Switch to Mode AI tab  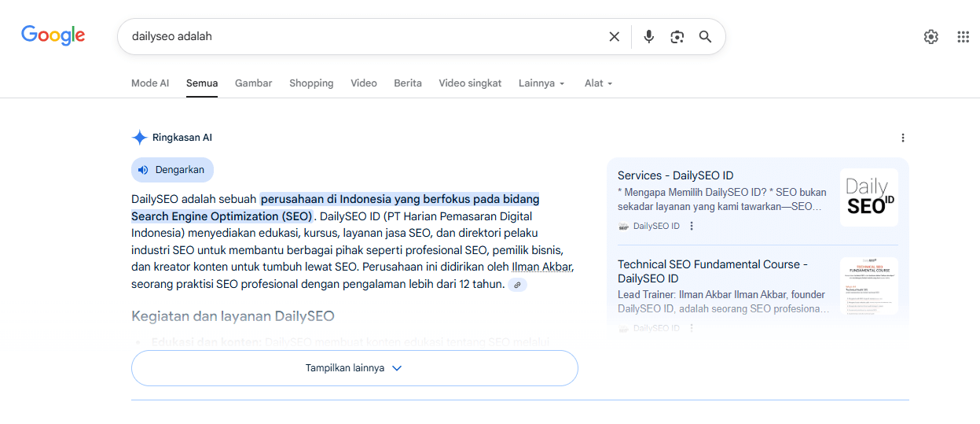pos(150,83)
